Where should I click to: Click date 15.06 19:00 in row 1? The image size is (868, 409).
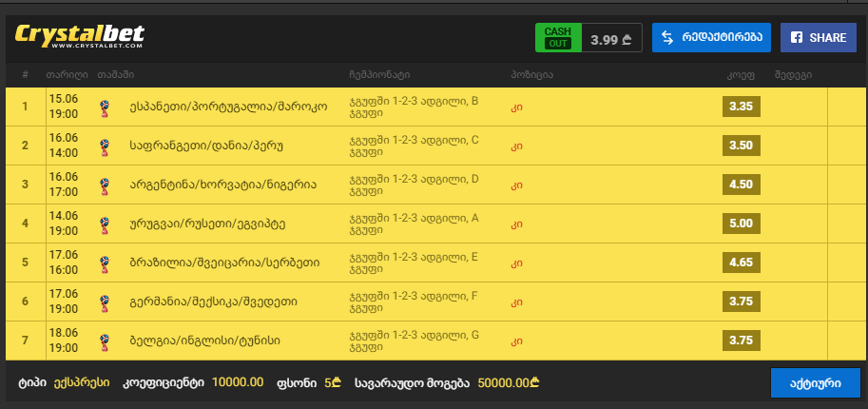[x=64, y=107]
